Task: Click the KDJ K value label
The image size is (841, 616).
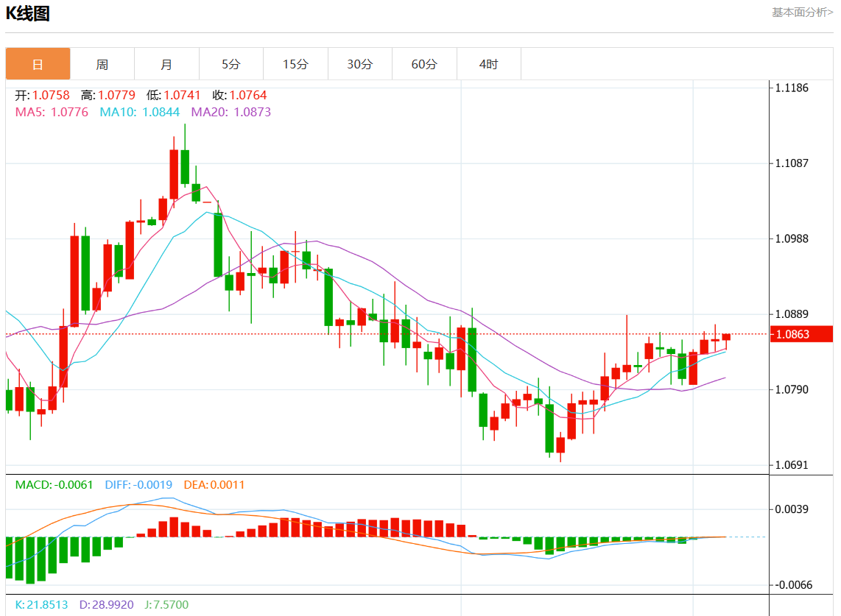Action: click(x=41, y=604)
